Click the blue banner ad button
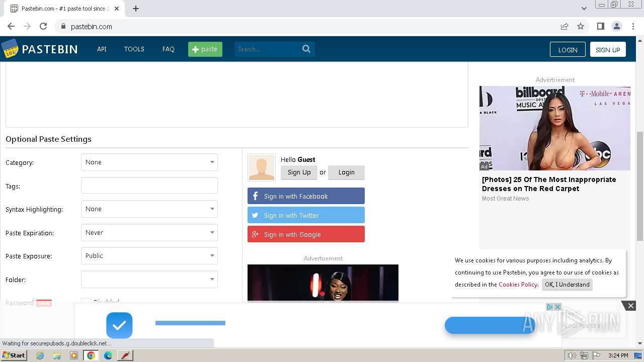644x362 pixels. click(490, 325)
